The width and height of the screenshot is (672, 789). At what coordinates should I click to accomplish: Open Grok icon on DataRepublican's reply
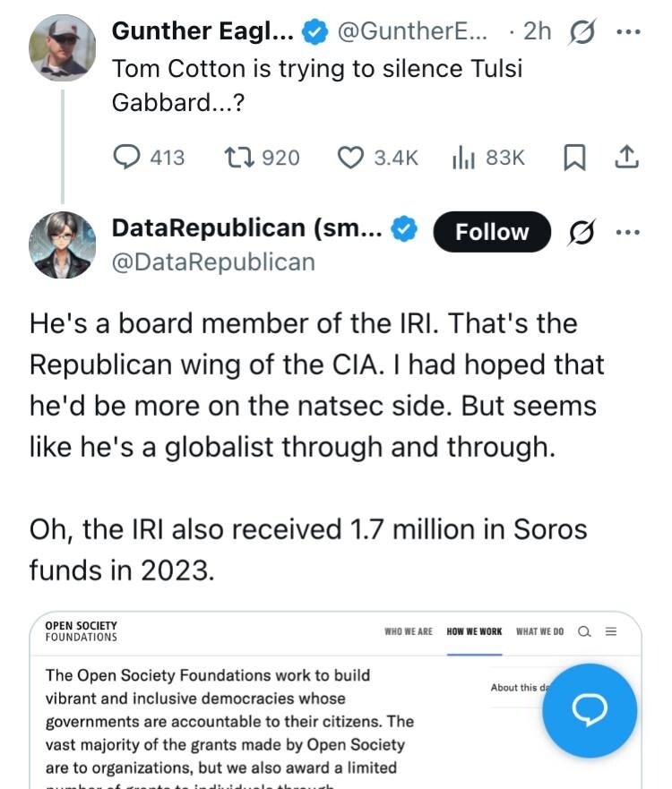click(583, 231)
